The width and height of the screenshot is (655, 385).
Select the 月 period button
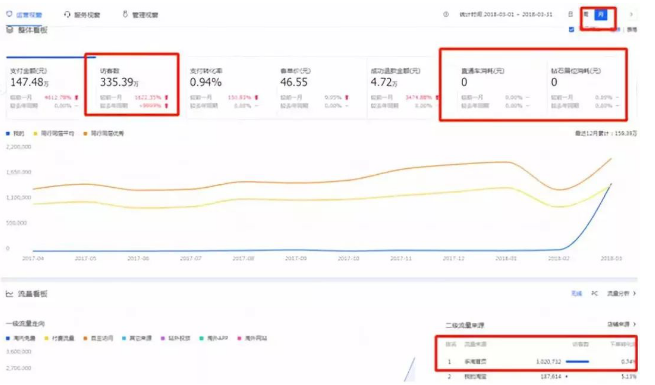601,15
